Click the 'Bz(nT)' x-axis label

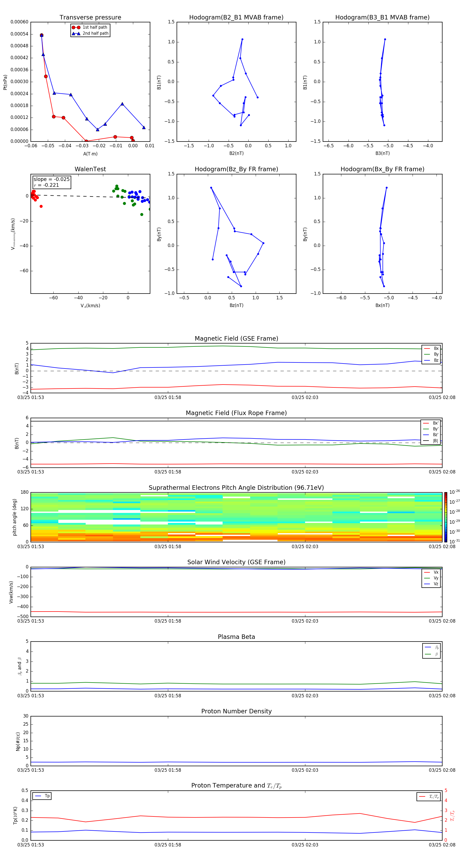tap(236, 305)
